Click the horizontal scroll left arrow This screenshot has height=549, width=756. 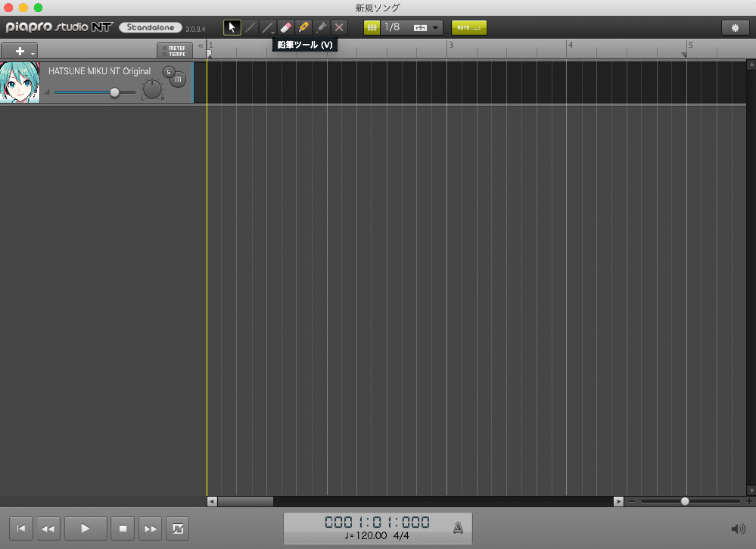coord(212,502)
